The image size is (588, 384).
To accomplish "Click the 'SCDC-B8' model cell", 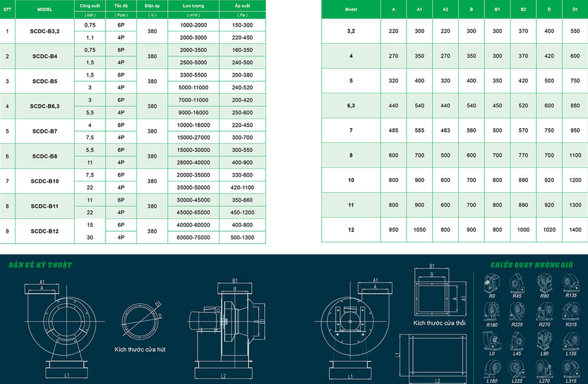I will tap(44, 156).
